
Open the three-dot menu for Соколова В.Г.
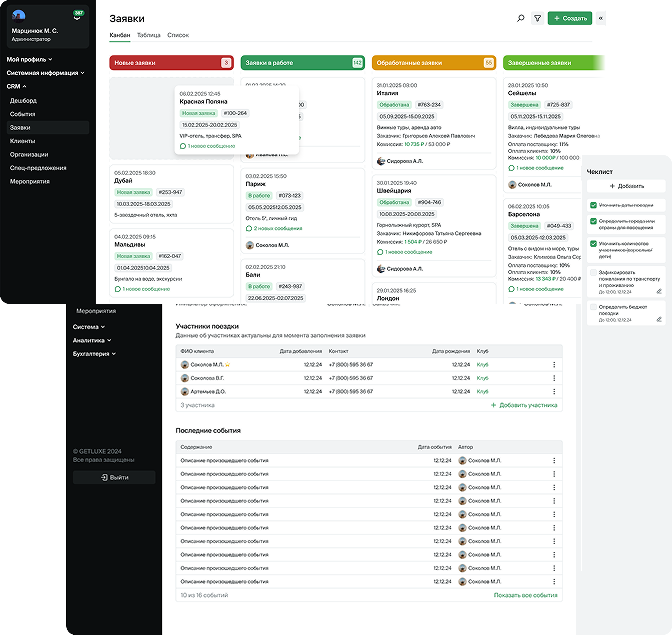(554, 378)
